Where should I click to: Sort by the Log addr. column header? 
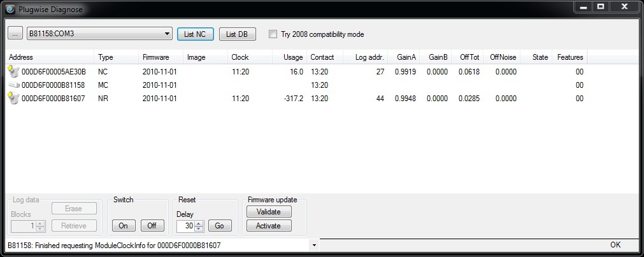click(x=365, y=57)
